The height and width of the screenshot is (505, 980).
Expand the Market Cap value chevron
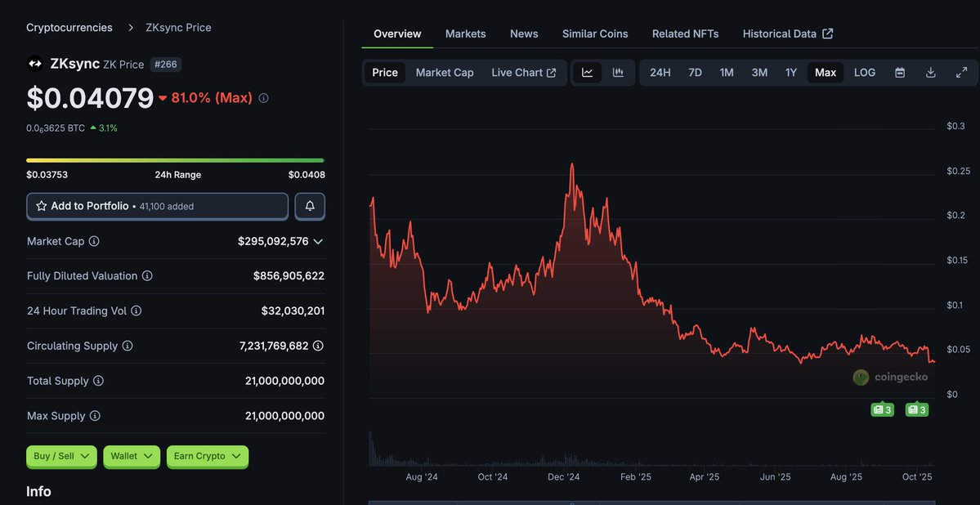coord(318,242)
